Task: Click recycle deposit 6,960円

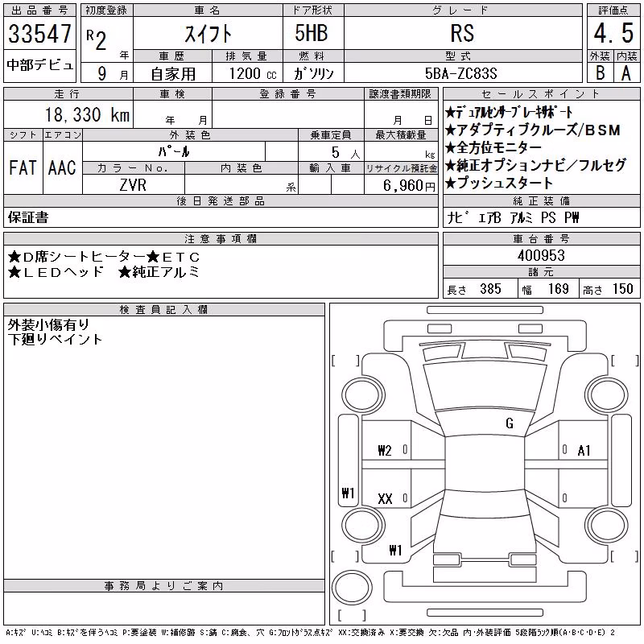Action: 409,185
